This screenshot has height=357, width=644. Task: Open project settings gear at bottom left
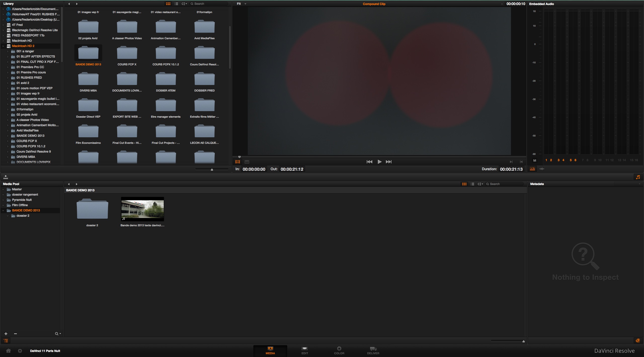click(x=20, y=351)
